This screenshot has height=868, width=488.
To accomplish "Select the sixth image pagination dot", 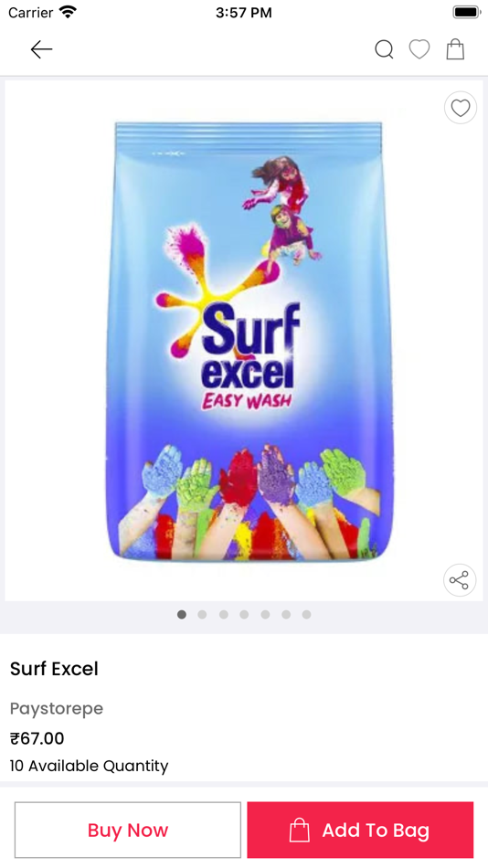I will click(x=286, y=615).
